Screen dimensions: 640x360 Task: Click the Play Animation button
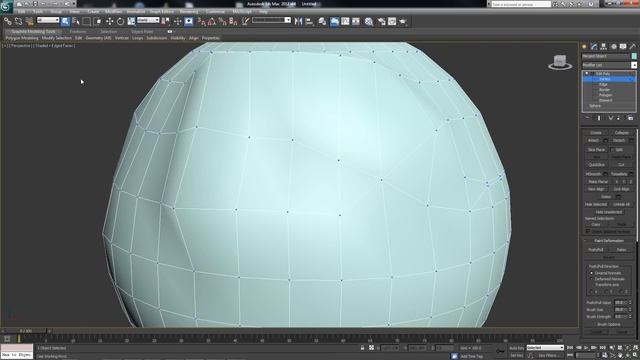point(587,348)
